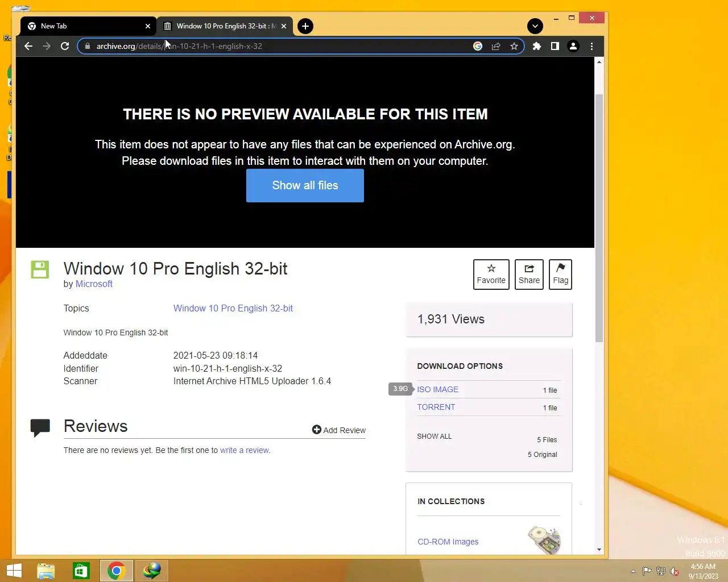Click the write a review link
The width and height of the screenshot is (728, 582).
245,450
